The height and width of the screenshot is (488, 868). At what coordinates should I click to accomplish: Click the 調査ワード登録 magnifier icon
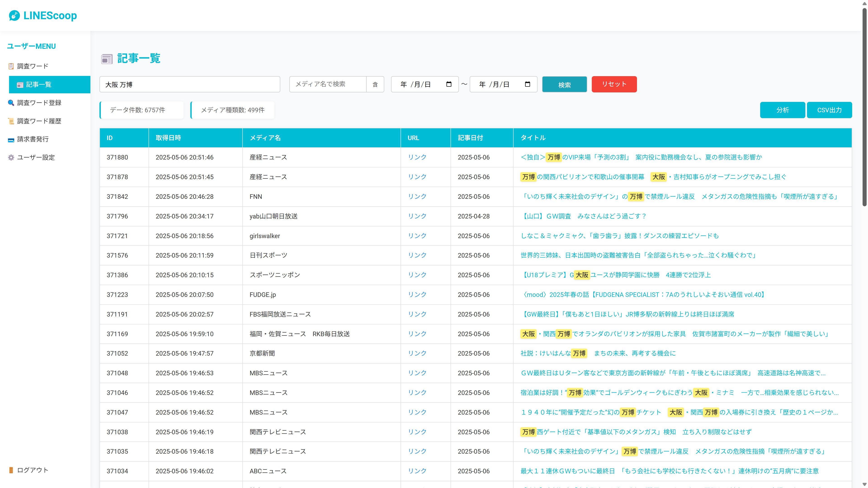click(11, 103)
